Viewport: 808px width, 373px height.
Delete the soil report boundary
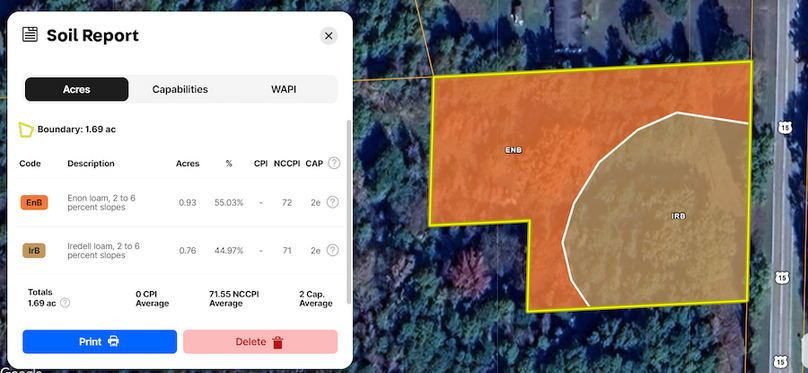(x=260, y=342)
